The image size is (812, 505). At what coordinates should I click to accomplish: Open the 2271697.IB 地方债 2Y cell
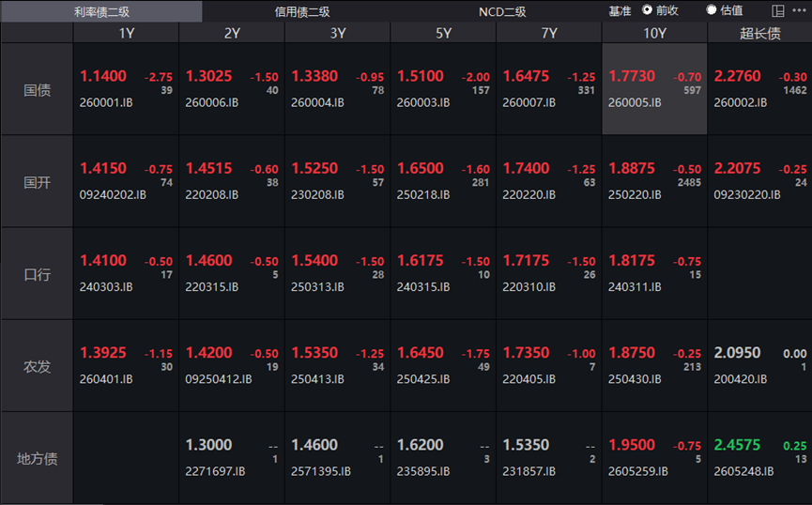coord(232,458)
